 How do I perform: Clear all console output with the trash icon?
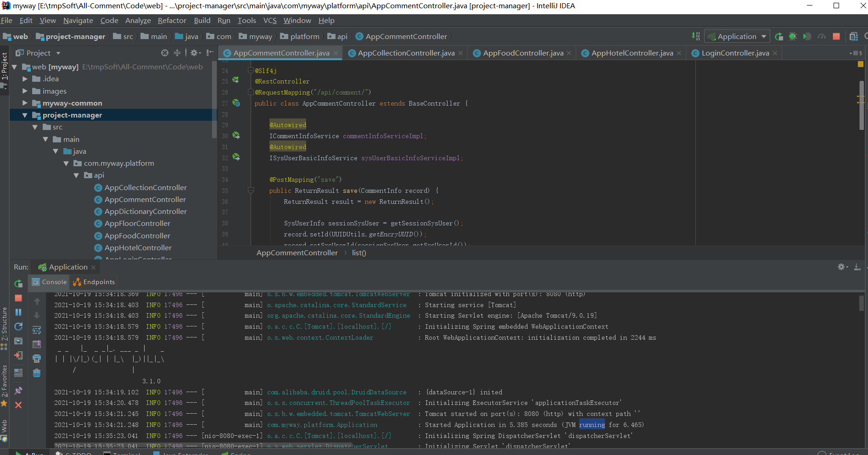(x=37, y=373)
